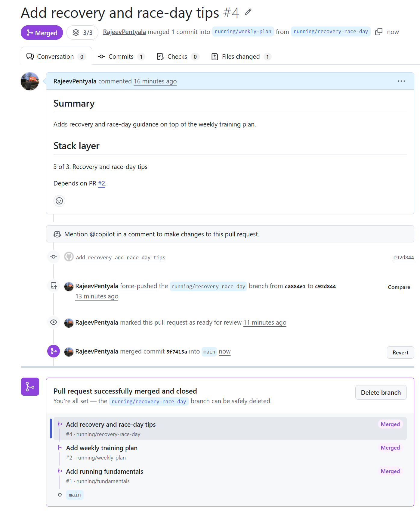This screenshot has width=420, height=511.
Task: Open commit hash c92d844 link
Action: pos(403,257)
